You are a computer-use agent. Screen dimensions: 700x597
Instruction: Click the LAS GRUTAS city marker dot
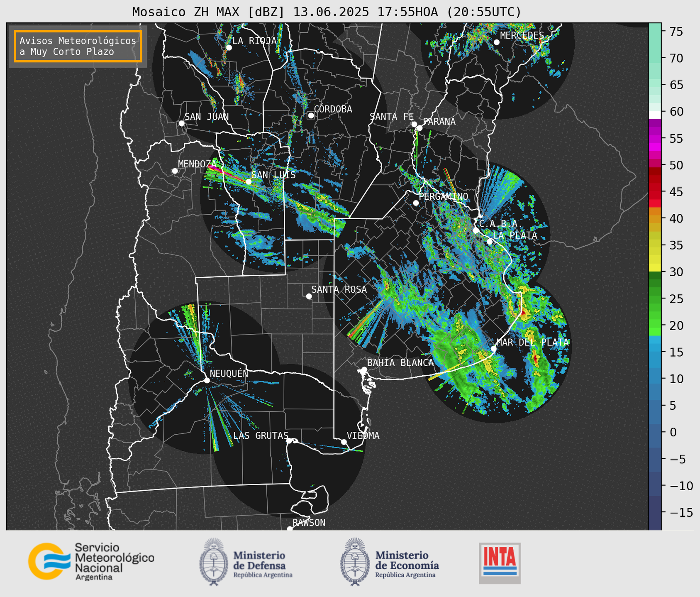coord(289,441)
